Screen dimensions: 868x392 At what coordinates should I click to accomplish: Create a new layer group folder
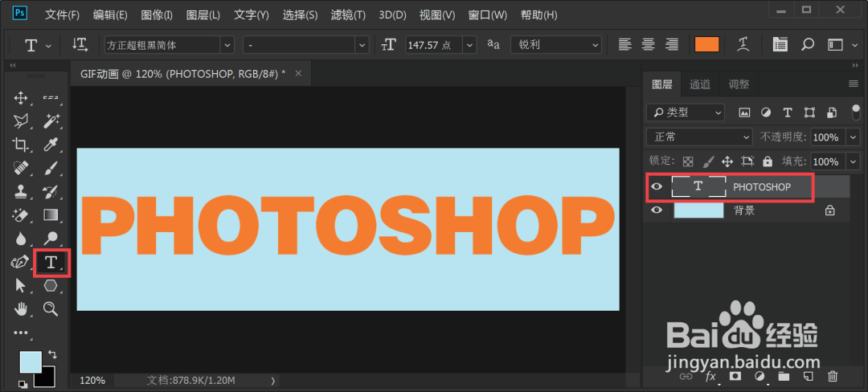click(x=784, y=377)
